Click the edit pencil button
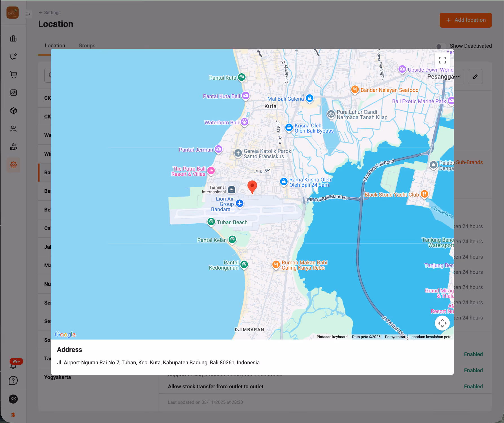504x423 pixels. pos(475,76)
